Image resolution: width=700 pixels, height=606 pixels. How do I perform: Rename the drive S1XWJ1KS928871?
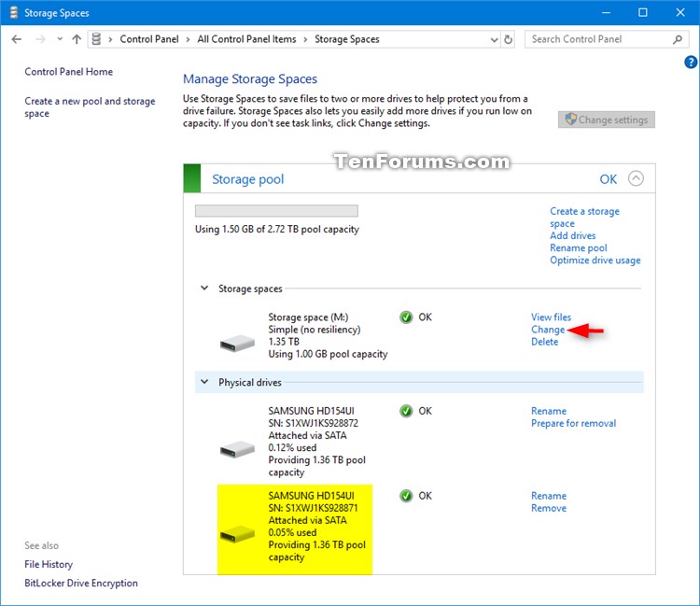click(x=549, y=496)
